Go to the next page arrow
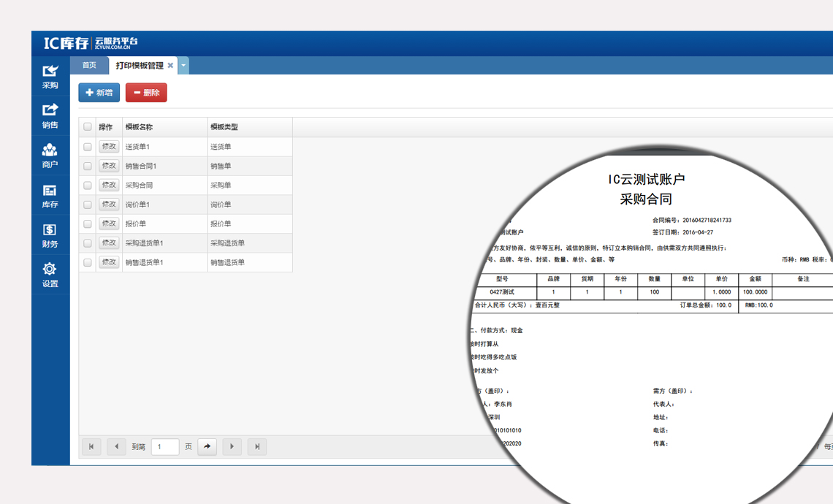833x504 pixels. 232,446
